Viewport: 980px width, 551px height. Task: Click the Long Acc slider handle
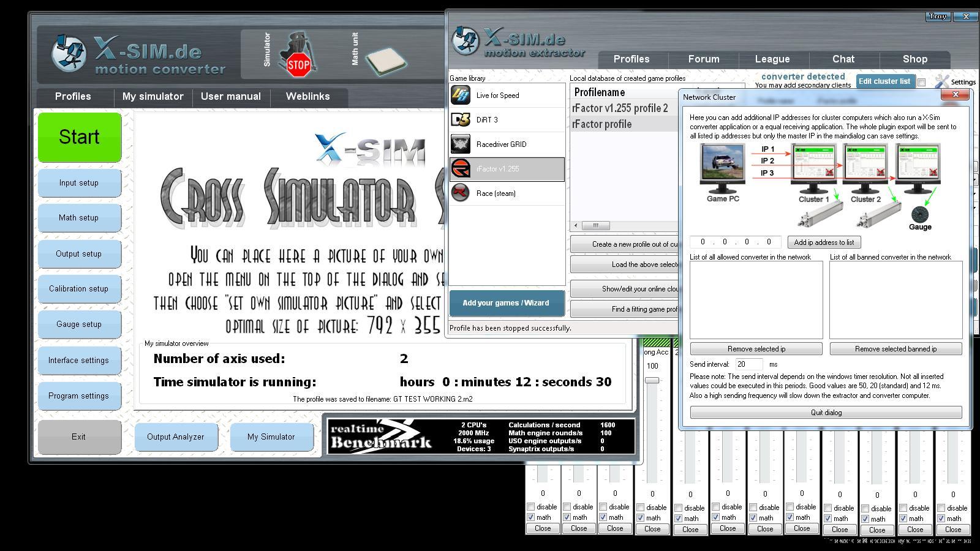(x=652, y=380)
